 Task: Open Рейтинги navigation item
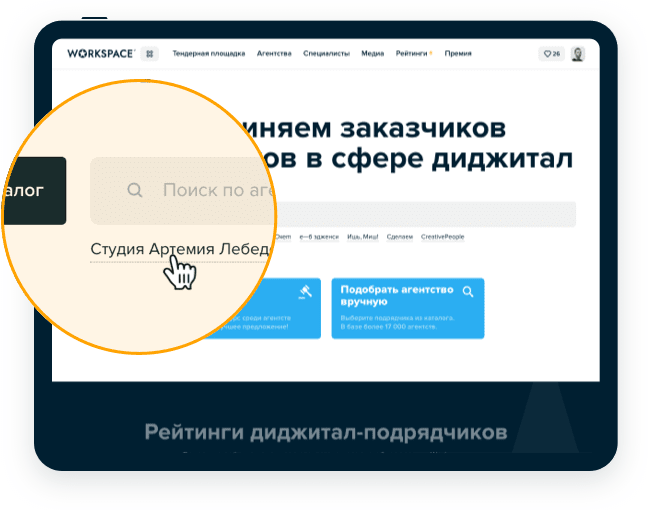pyautogui.click(x=412, y=54)
